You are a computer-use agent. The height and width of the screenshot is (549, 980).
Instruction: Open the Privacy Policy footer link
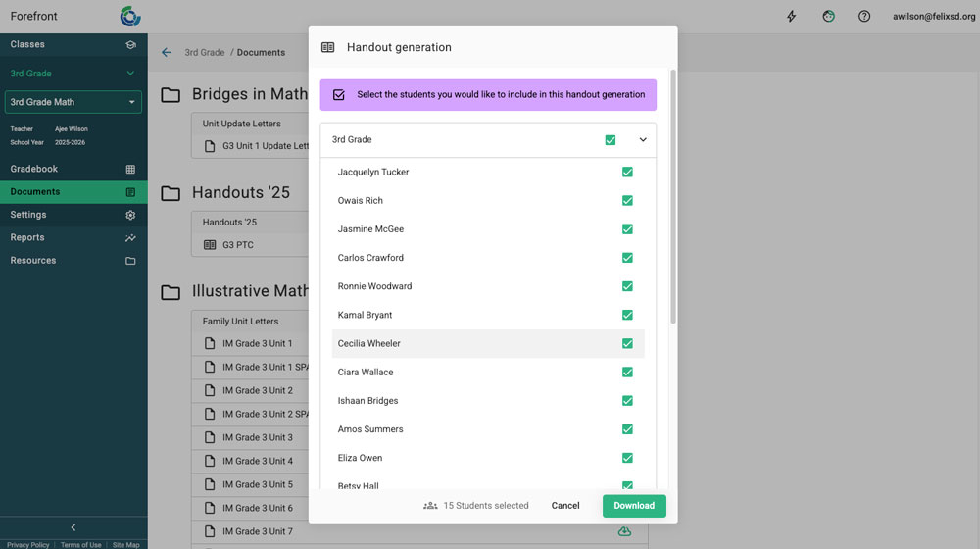pos(27,545)
